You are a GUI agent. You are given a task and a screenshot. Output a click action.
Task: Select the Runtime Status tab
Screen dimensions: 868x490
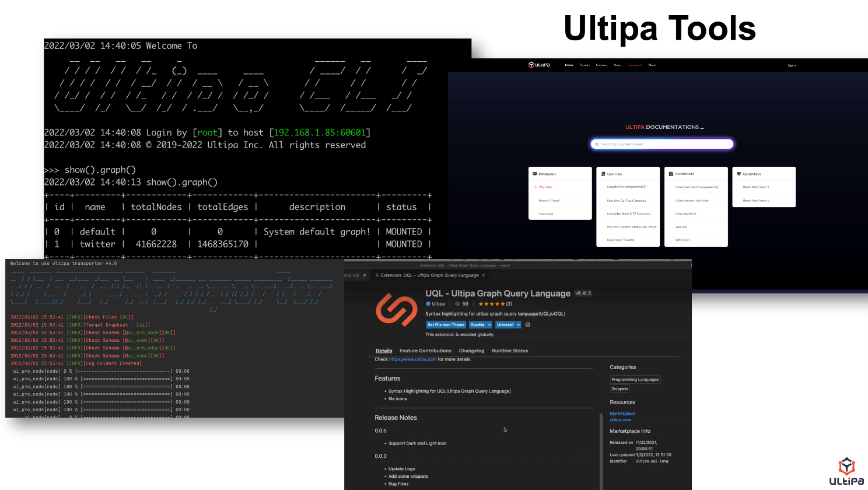510,351
